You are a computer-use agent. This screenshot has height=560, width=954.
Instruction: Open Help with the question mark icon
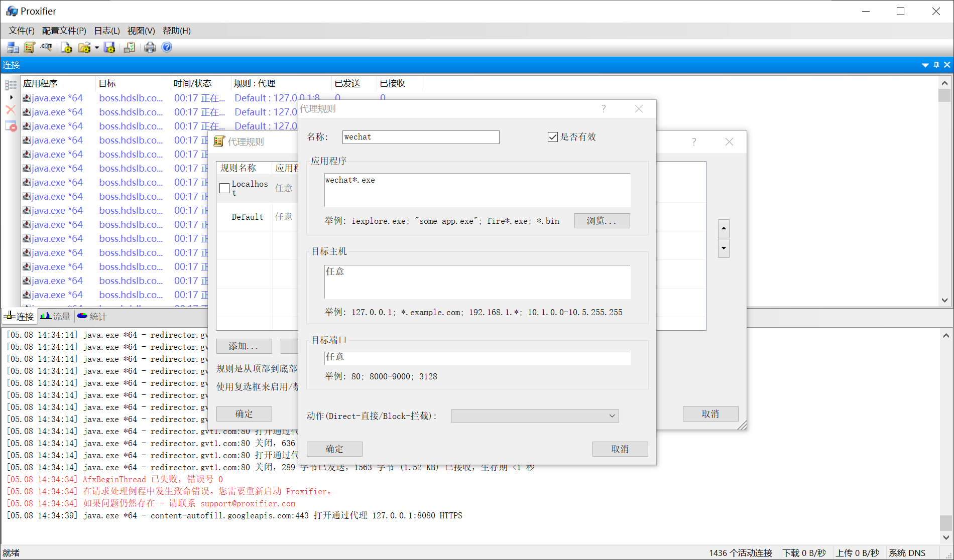pyautogui.click(x=166, y=47)
